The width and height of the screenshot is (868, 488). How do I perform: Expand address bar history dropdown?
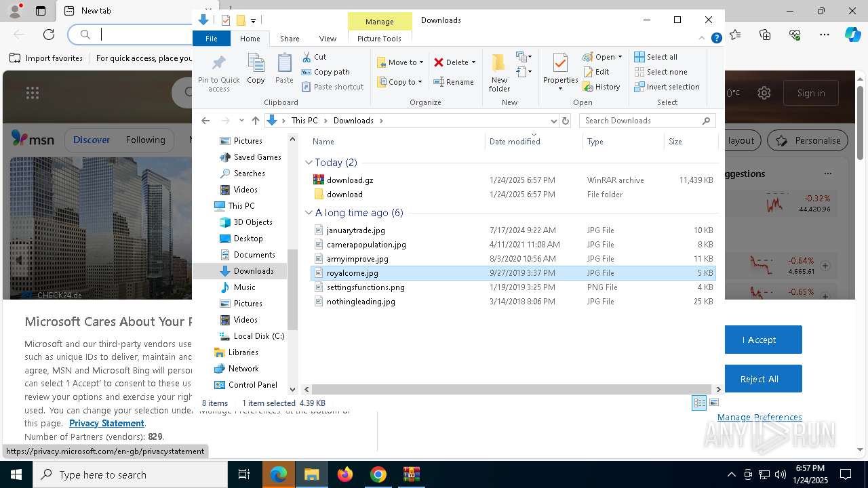click(553, 121)
